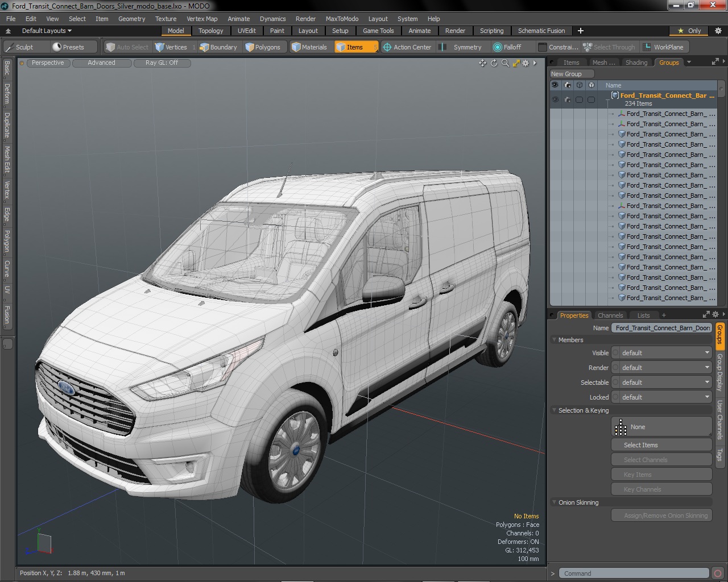The height and width of the screenshot is (582, 728).
Task: Open the Vertex Map menu
Action: point(202,19)
